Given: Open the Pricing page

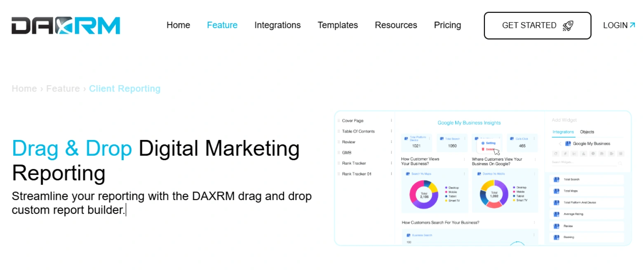Looking at the screenshot, I should (x=447, y=25).
